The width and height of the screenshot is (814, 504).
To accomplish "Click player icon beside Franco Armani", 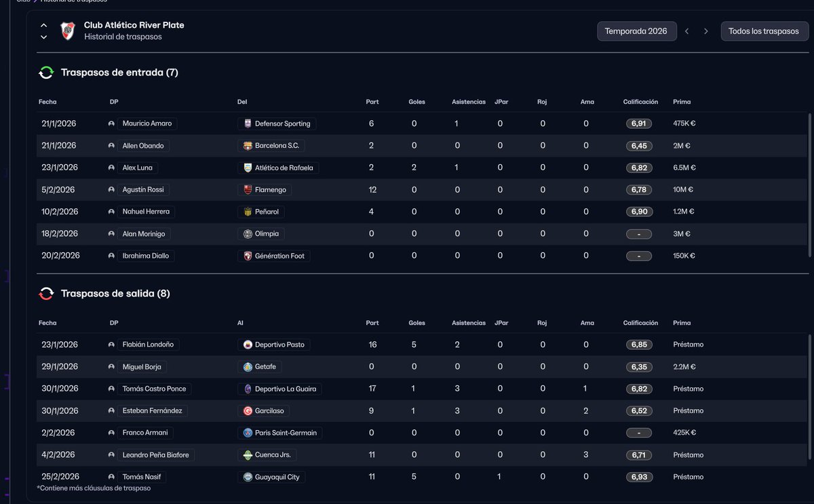I will coord(111,433).
